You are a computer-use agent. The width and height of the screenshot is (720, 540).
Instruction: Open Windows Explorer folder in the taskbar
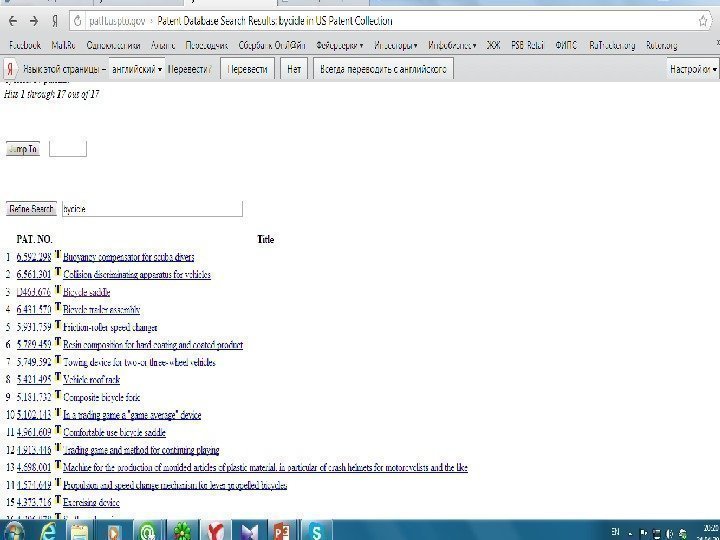point(79,532)
